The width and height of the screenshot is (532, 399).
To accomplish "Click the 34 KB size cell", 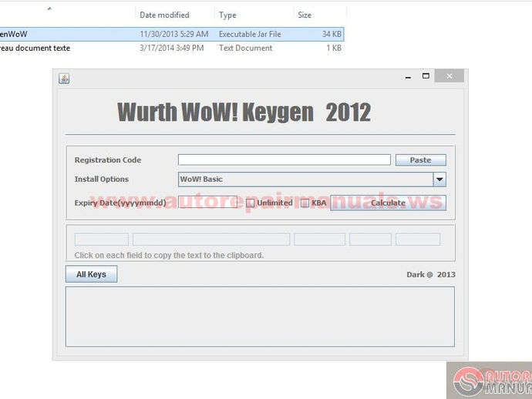I will pos(332,34).
